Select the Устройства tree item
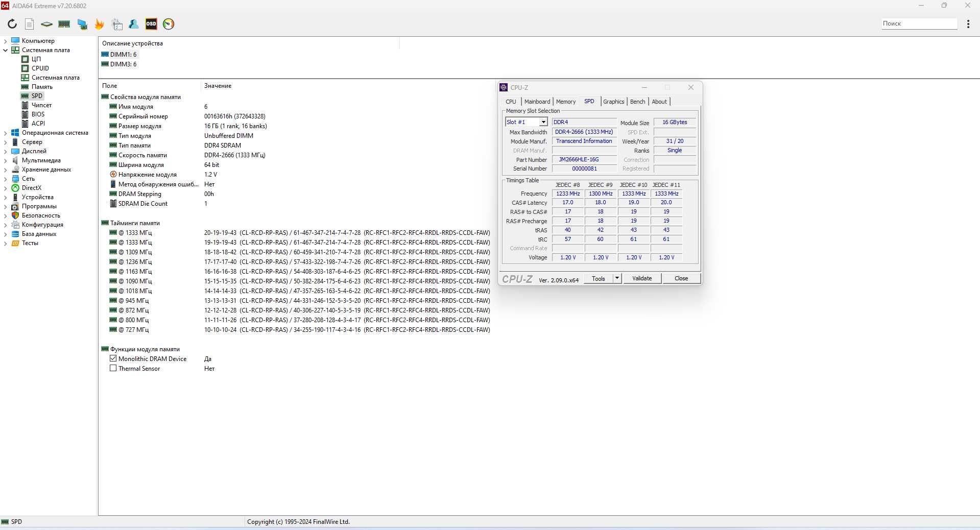980x530 pixels. 37,197
